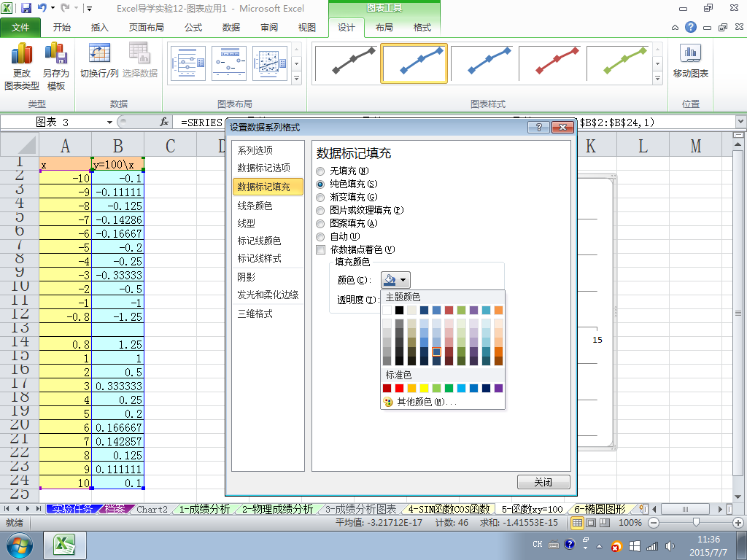Pick red swatch in standard colors
Image resolution: width=747 pixels, height=560 pixels.
(399, 388)
